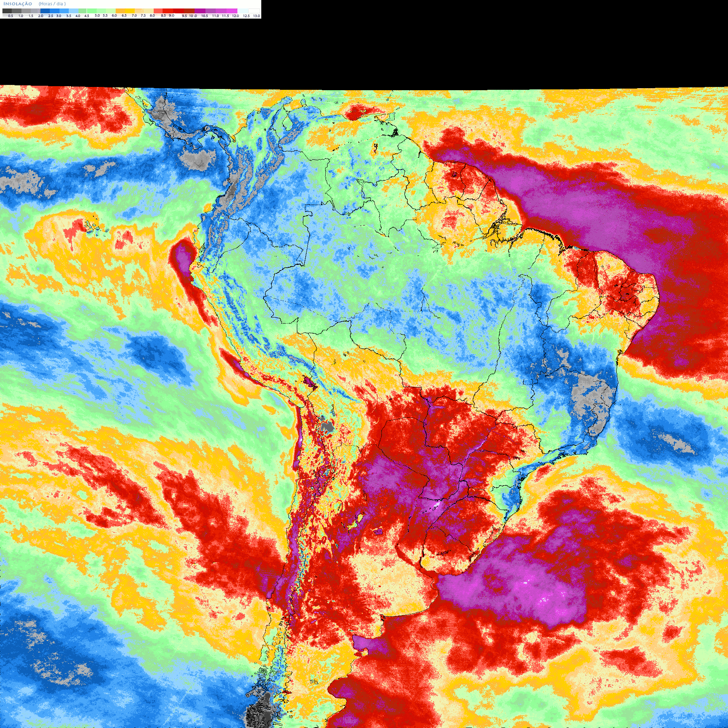
Task: Click the 6.0 legend value label
Action: pyautogui.click(x=114, y=15)
